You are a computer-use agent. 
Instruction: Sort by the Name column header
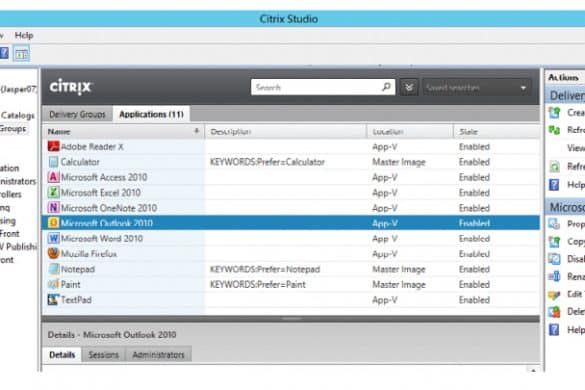point(123,131)
